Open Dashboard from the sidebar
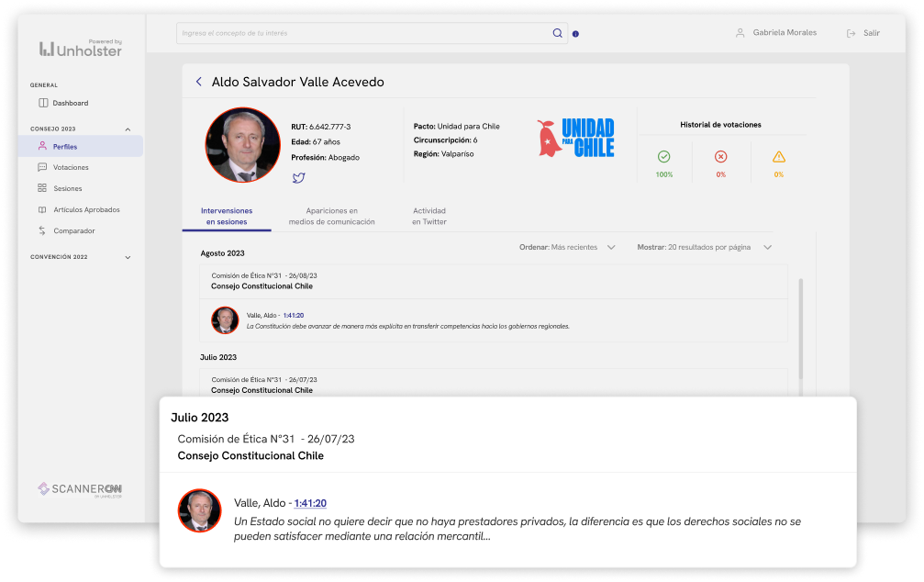The width and height of the screenshot is (924, 582). click(70, 103)
